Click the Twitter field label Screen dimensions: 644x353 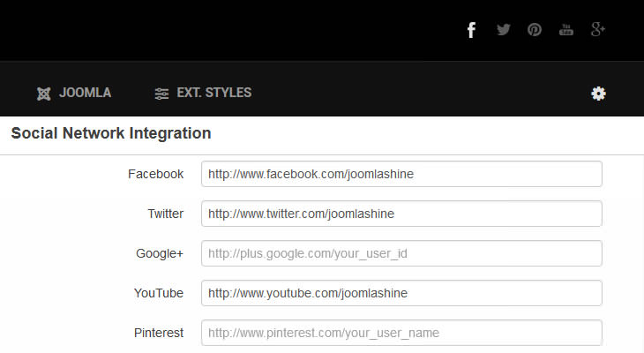tap(166, 214)
